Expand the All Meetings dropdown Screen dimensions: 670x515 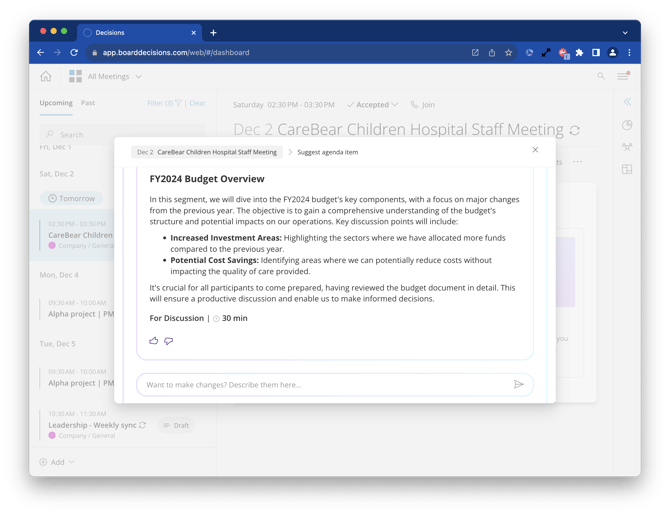coord(138,77)
